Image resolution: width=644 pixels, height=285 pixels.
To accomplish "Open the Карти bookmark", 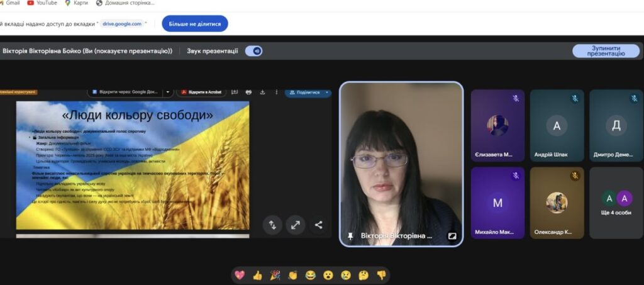I will [77, 3].
